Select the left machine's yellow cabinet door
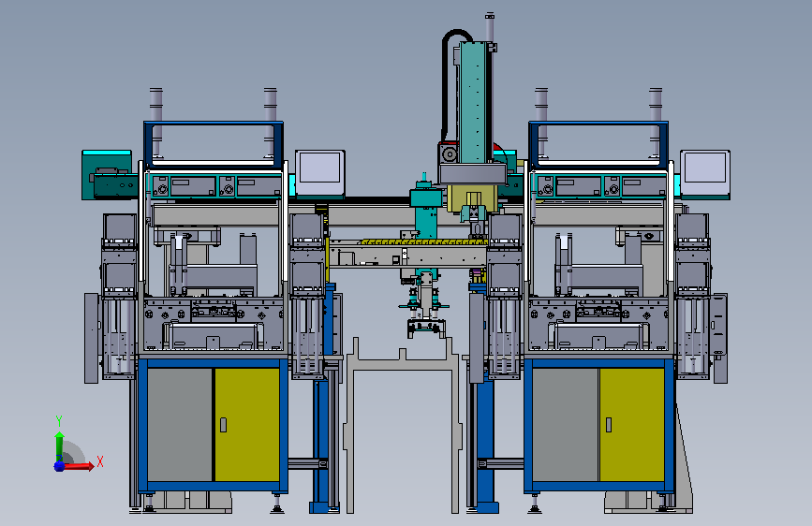812x526 pixels. (247, 425)
